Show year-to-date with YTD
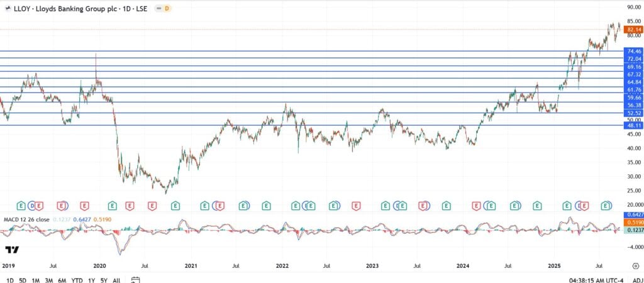644x283 pixels. click(77, 280)
